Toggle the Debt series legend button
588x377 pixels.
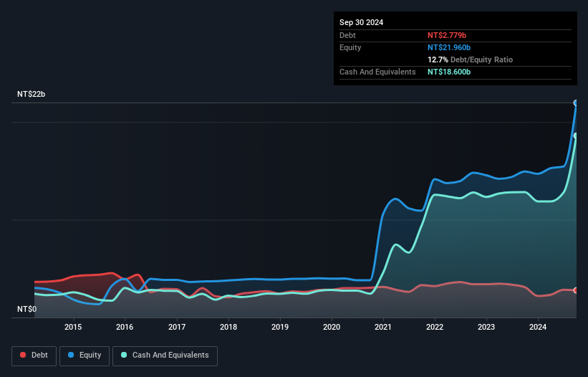pos(34,355)
